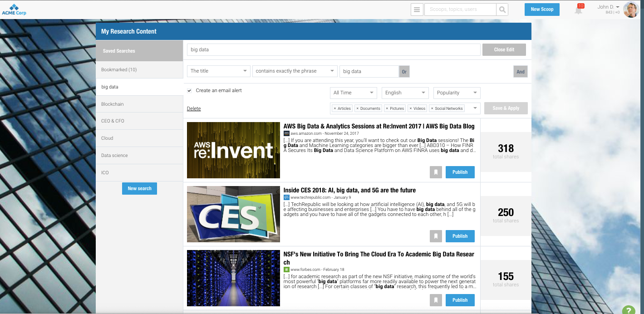The width and height of the screenshot is (644, 314).
Task: Open the English language dropdown
Action: 405,93
